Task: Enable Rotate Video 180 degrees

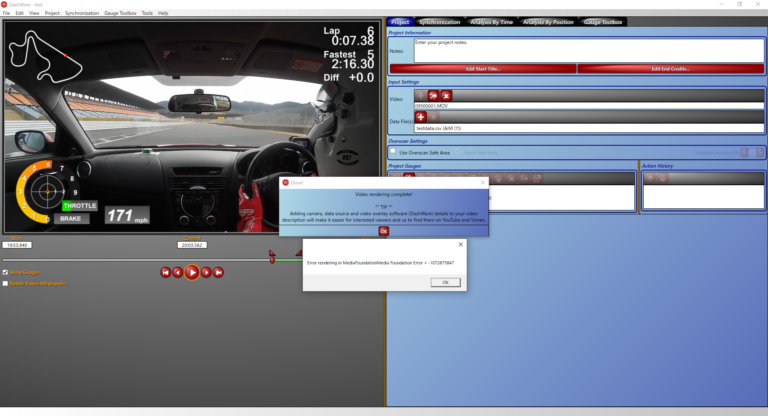Action: pos(6,283)
